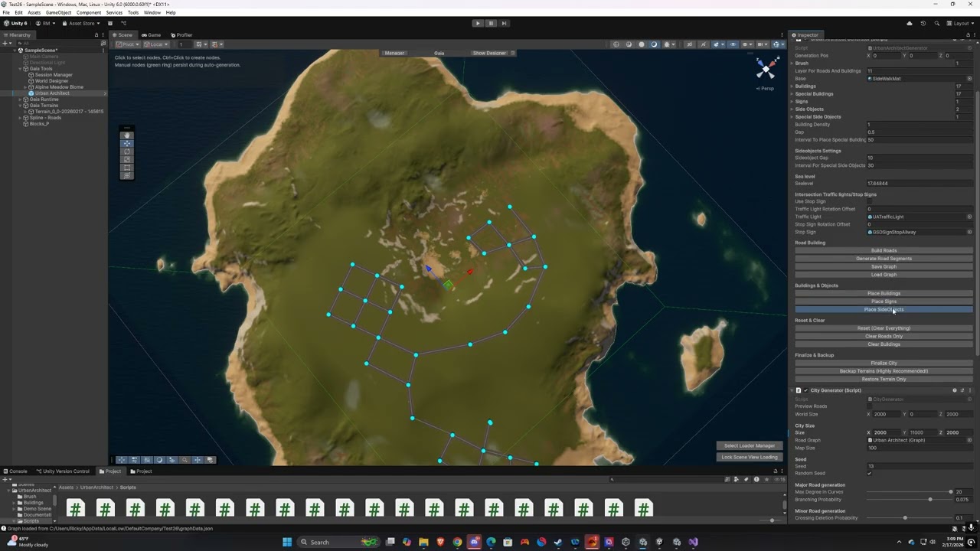The height and width of the screenshot is (551, 980).
Task: Adjust Branching Probability slider
Action: (x=910, y=500)
